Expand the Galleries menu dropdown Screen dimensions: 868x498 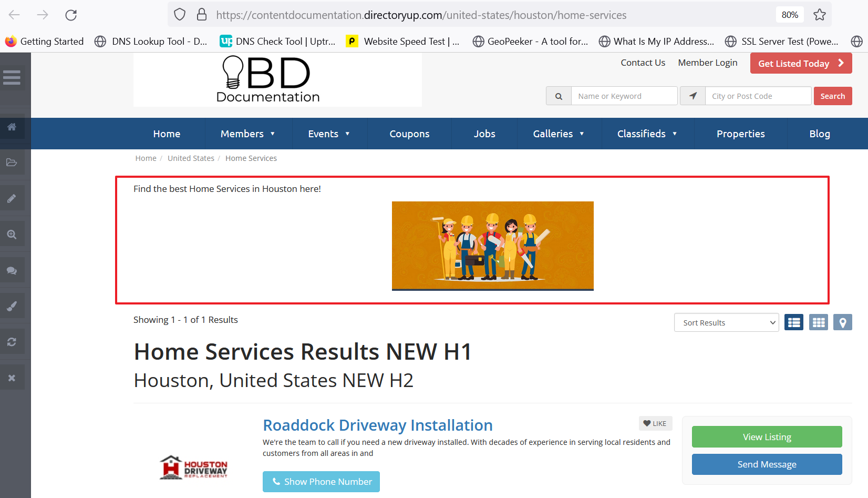click(559, 134)
